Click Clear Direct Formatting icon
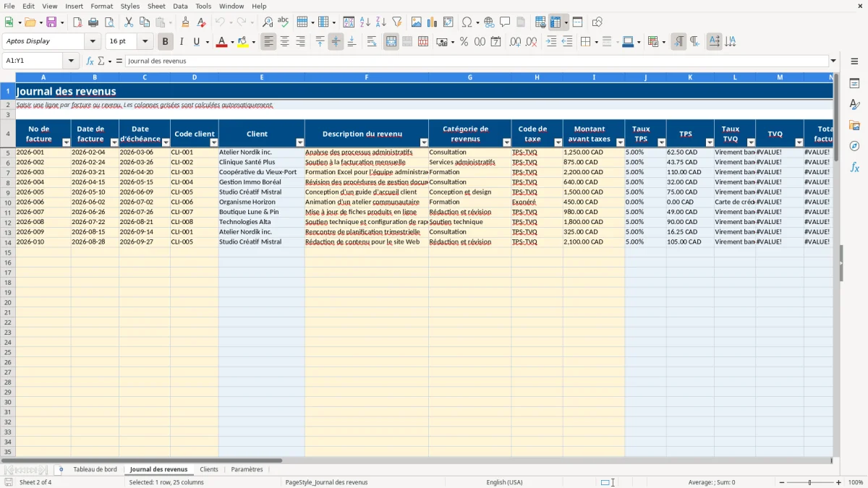Screen dimensions: 868x488 pyautogui.click(x=201, y=22)
